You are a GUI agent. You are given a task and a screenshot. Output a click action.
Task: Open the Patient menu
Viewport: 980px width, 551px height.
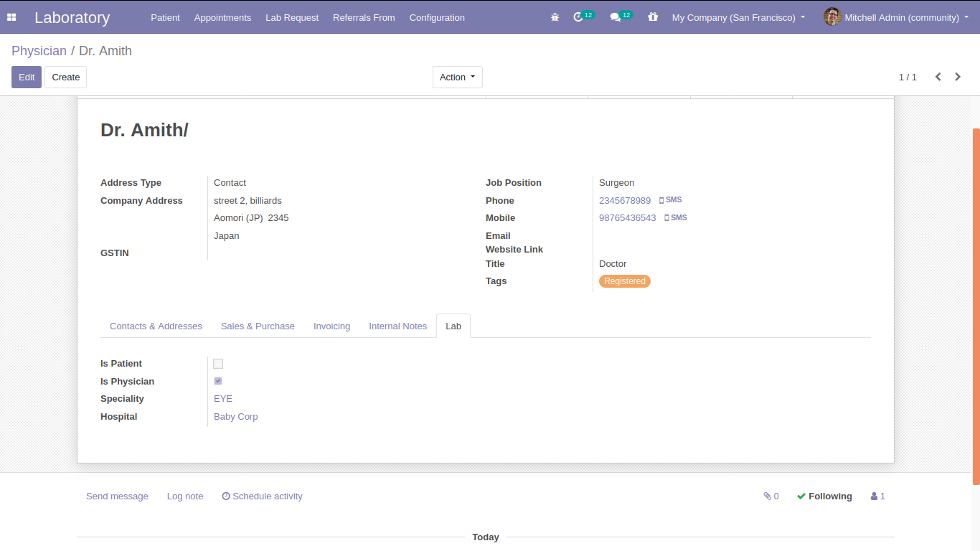(x=165, y=17)
